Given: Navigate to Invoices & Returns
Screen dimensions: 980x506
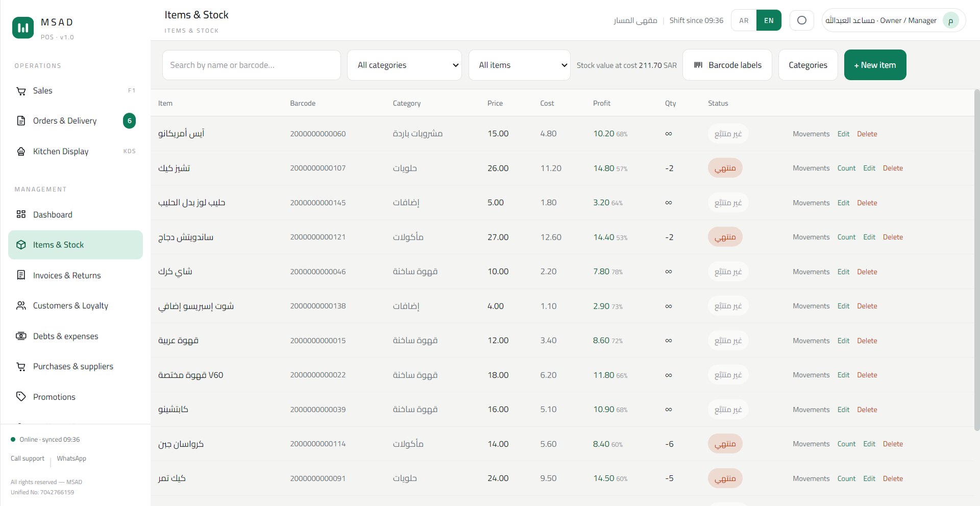Looking at the screenshot, I should click(76, 275).
